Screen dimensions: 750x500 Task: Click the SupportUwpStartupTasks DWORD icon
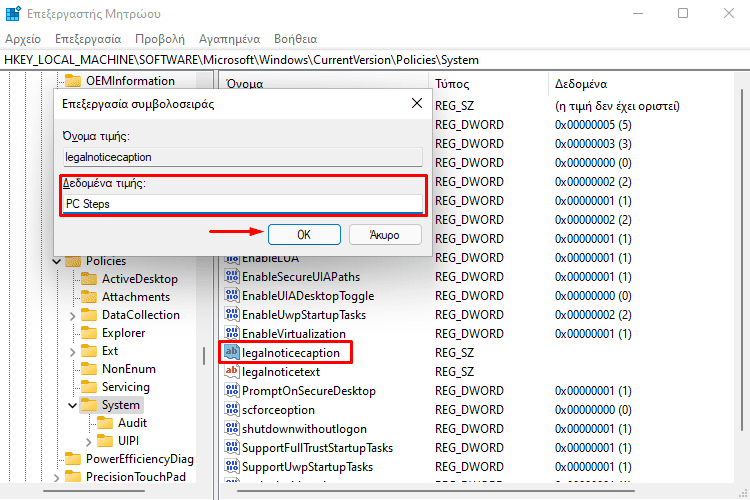pos(232,466)
